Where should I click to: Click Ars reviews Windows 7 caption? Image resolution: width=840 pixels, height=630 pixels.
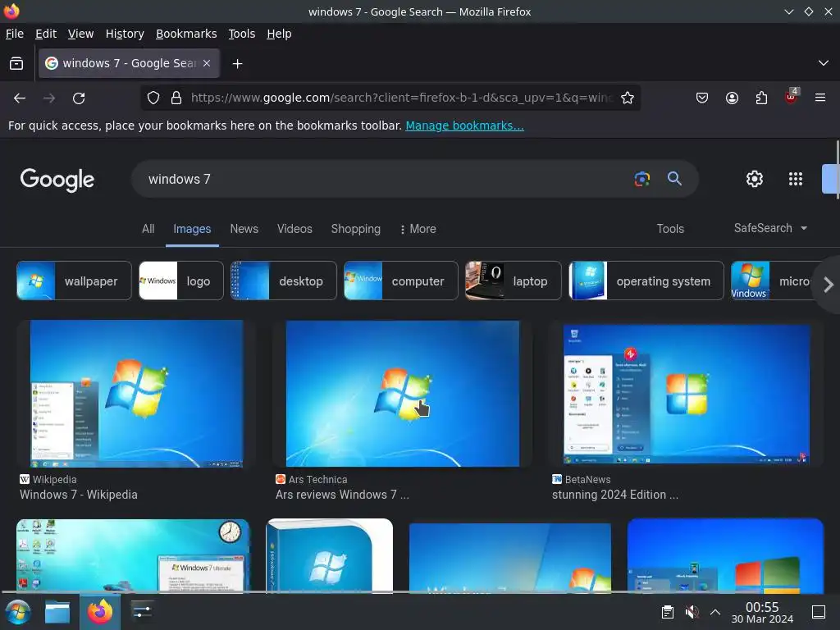coord(342,495)
